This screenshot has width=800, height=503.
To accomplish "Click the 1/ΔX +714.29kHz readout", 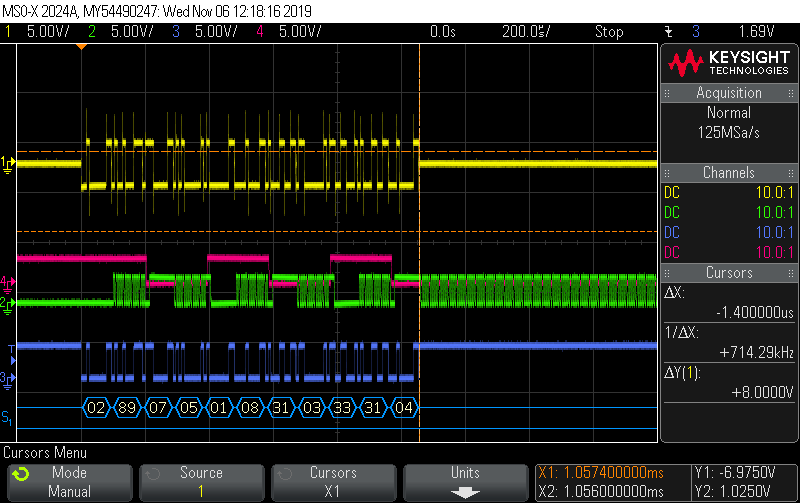I will tap(729, 342).
